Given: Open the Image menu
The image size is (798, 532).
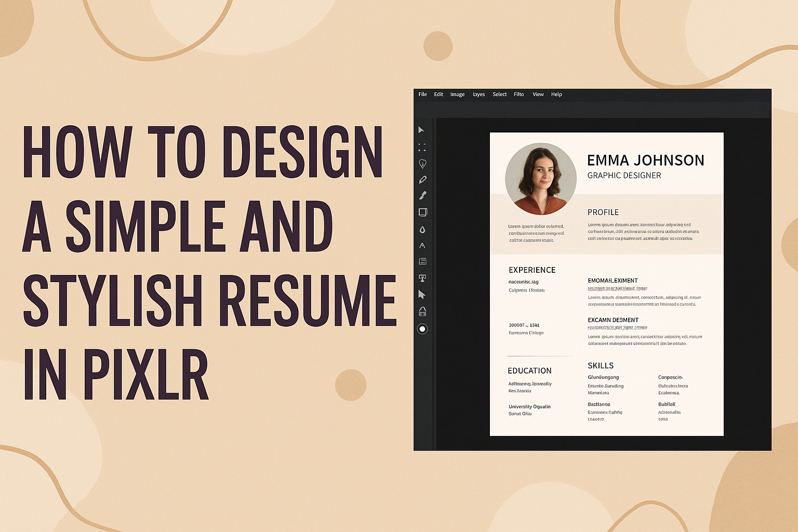Looking at the screenshot, I should tap(458, 95).
